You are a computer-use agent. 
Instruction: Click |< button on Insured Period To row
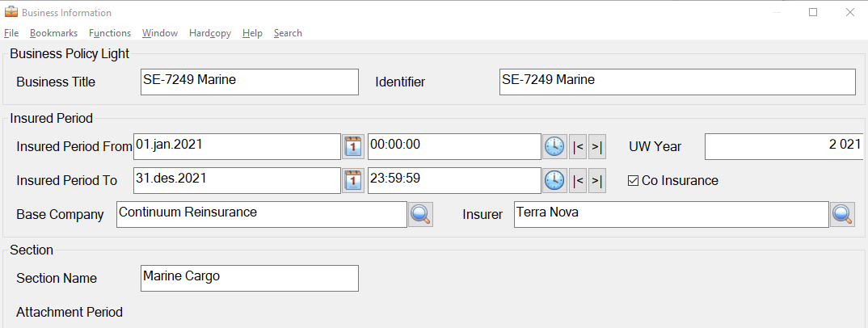pyautogui.click(x=578, y=180)
